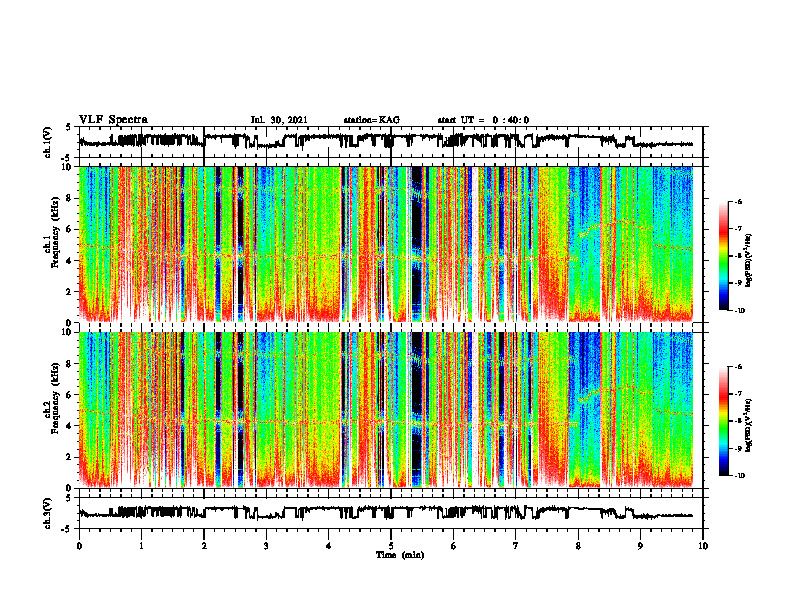Click the "5" tick on the time axis
Viewport: 792px width, 612px height.
pyautogui.click(x=391, y=546)
